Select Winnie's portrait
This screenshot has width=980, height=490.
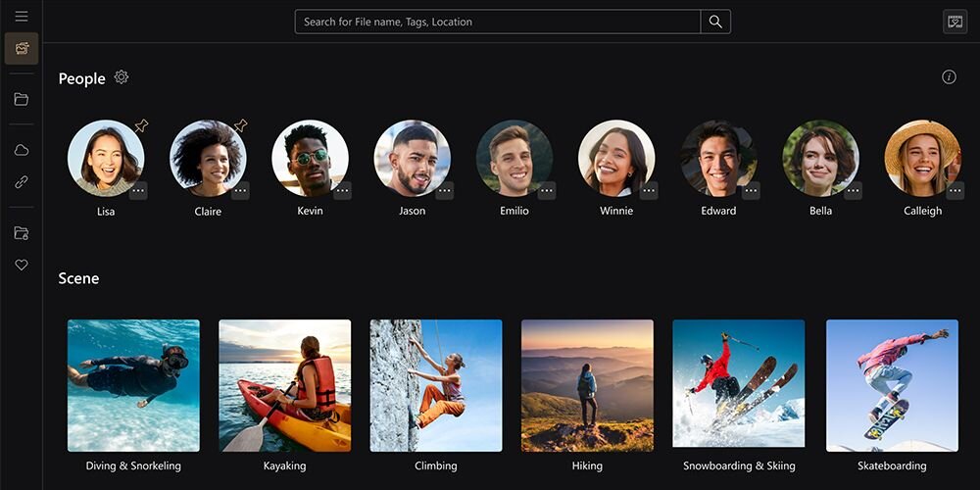pyautogui.click(x=616, y=158)
